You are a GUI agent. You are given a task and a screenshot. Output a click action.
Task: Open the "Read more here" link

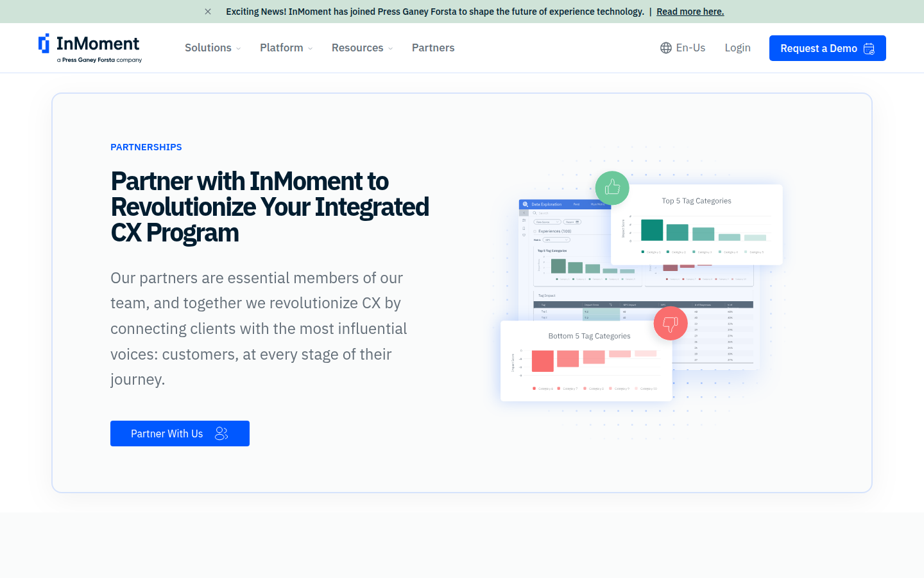tap(690, 12)
